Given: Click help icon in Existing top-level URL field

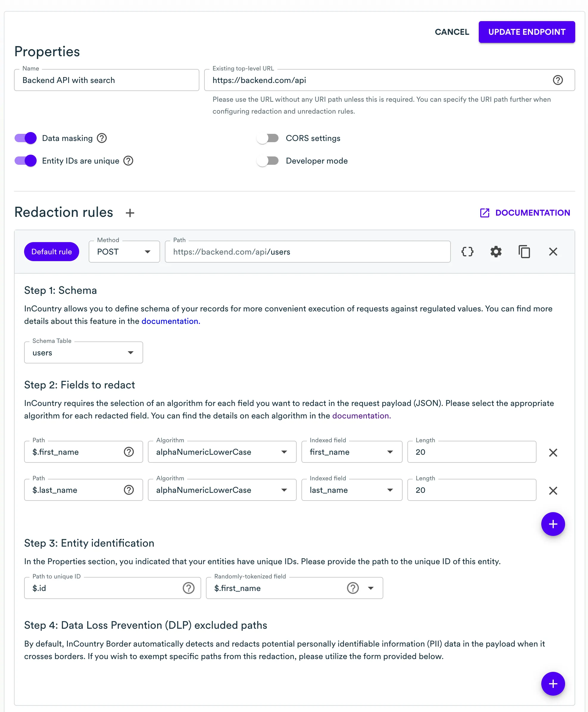Looking at the screenshot, I should pyautogui.click(x=558, y=80).
